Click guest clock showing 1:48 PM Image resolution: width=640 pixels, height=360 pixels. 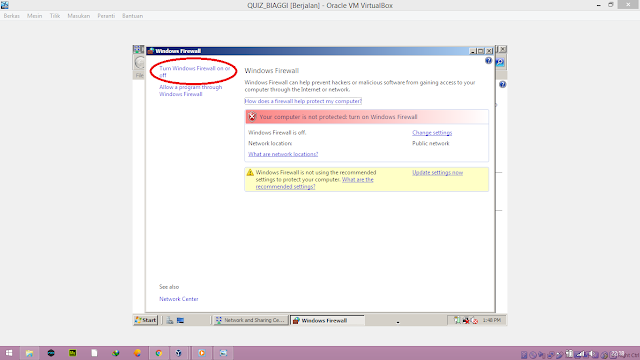tap(491, 320)
